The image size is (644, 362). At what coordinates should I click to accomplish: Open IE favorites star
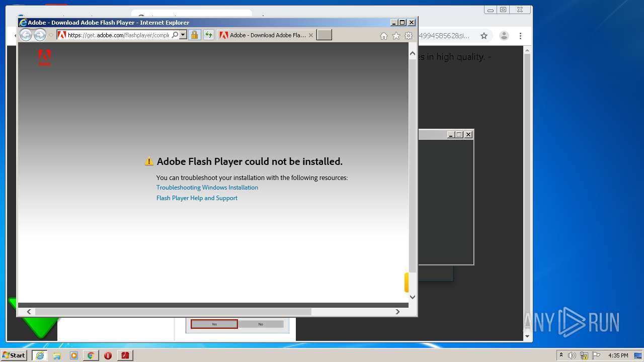[x=396, y=36]
